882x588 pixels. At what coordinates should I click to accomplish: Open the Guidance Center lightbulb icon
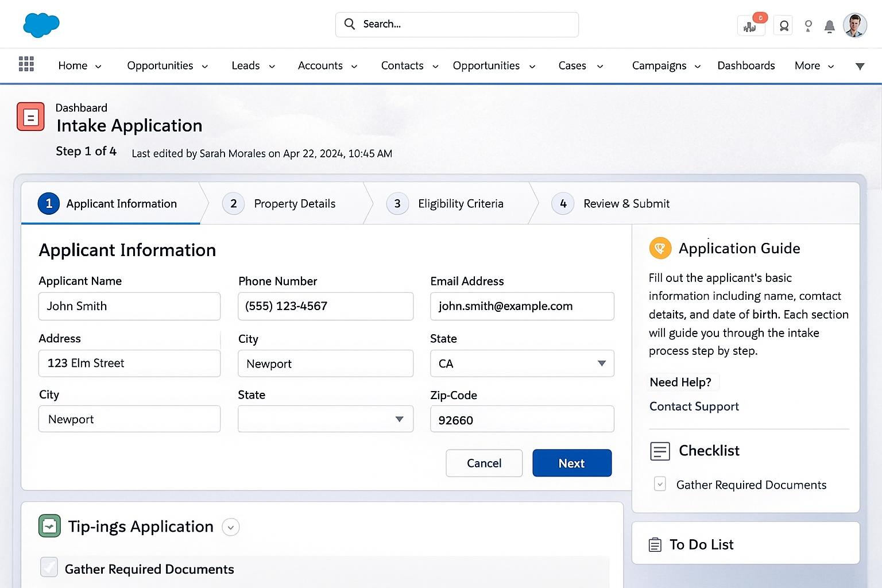pyautogui.click(x=808, y=26)
